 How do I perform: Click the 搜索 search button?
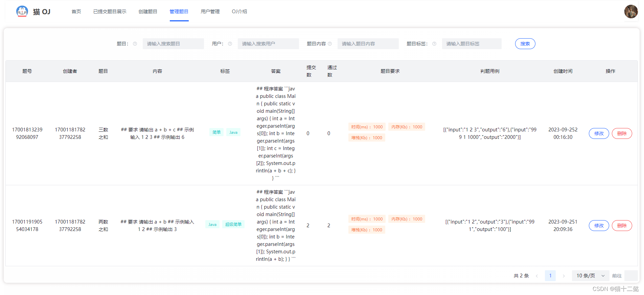tap(525, 44)
